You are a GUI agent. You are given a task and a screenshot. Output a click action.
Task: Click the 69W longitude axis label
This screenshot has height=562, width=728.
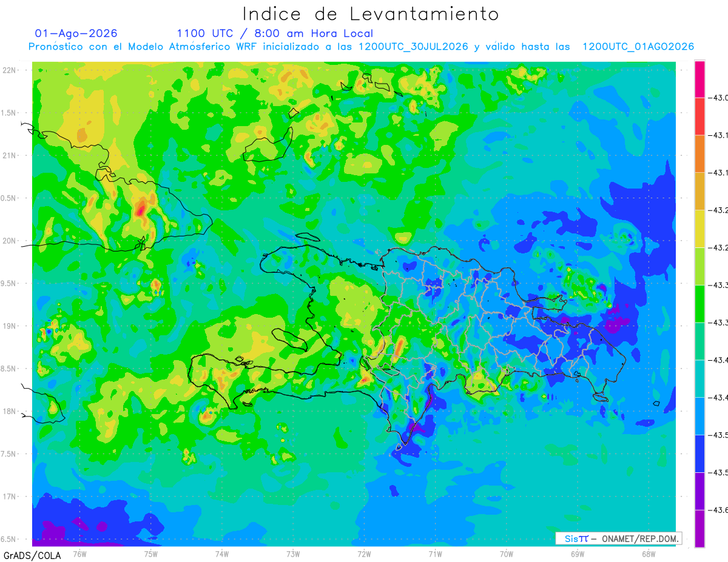click(578, 554)
